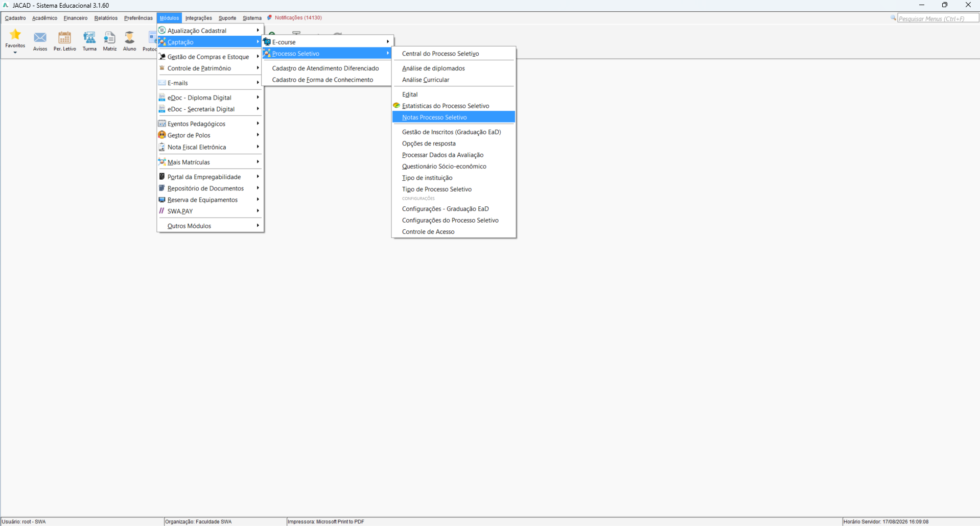Open the Sistema menu

pos(252,18)
